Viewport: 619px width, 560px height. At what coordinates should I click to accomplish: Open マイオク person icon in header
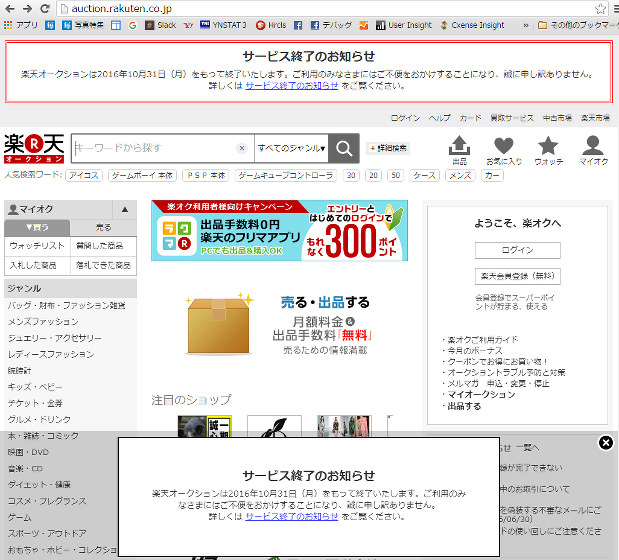pos(594,150)
